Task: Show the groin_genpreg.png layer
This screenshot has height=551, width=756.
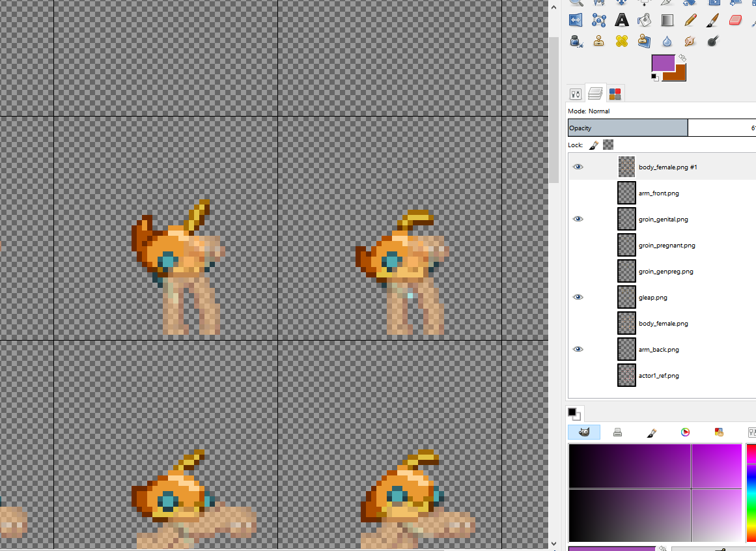Action: pyautogui.click(x=578, y=271)
